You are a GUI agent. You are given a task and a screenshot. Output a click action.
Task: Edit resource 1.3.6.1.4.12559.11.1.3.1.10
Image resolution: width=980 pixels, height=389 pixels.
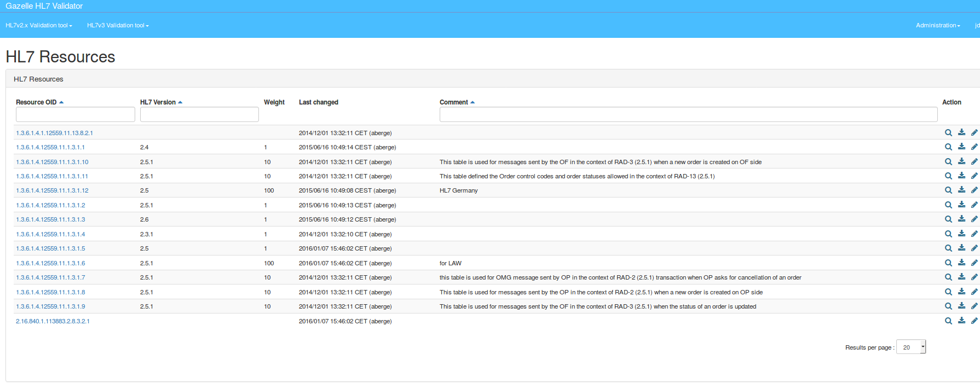point(974,162)
